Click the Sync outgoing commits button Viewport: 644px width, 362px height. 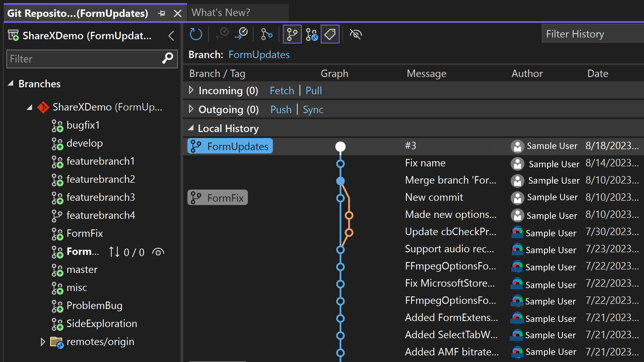(313, 109)
